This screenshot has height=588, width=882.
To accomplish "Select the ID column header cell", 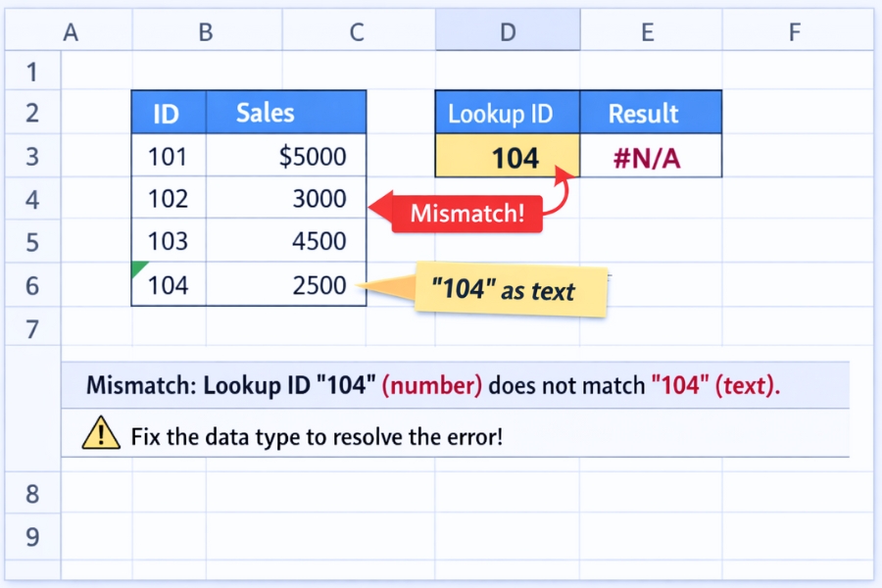I will click(168, 113).
